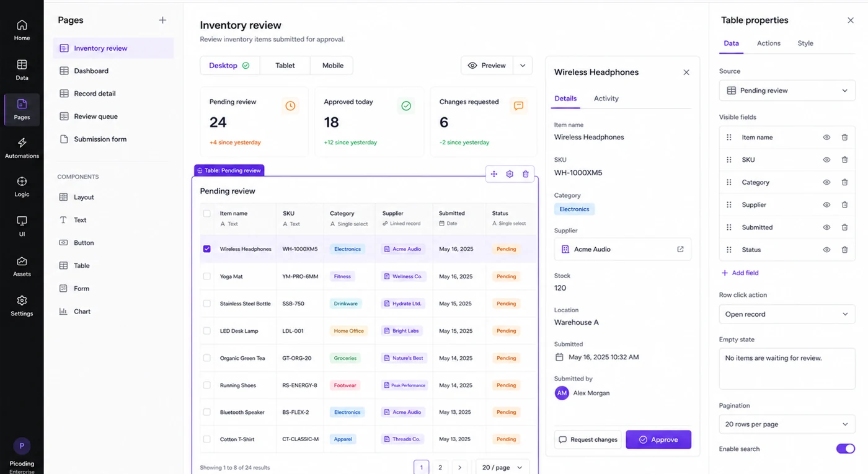Open the Actions tab in properties

tap(769, 43)
